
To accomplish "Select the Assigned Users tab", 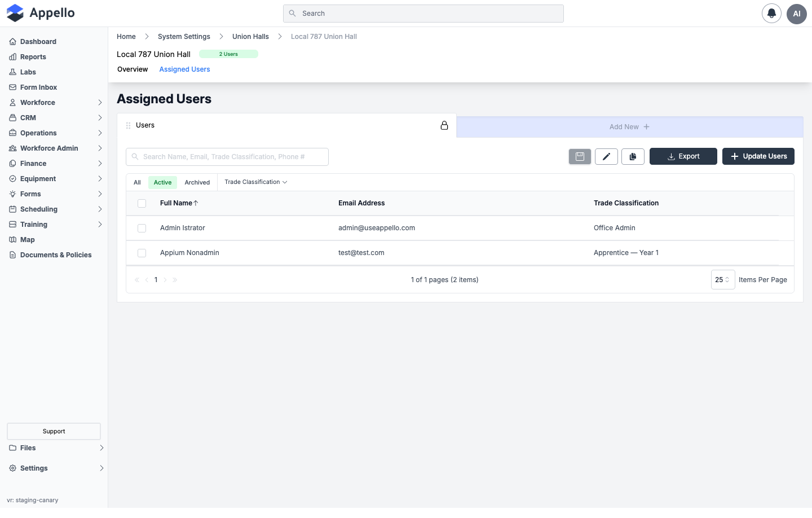I will click(184, 69).
